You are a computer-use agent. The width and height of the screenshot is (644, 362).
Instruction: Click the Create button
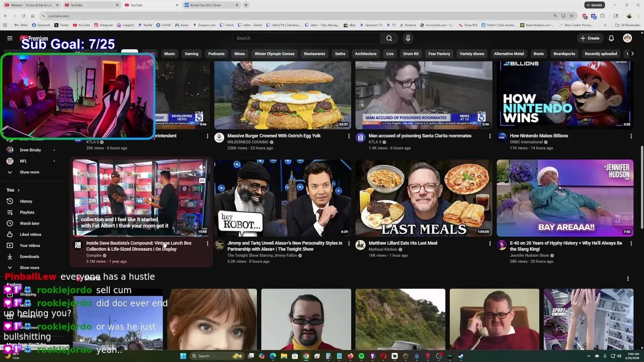tap(590, 38)
